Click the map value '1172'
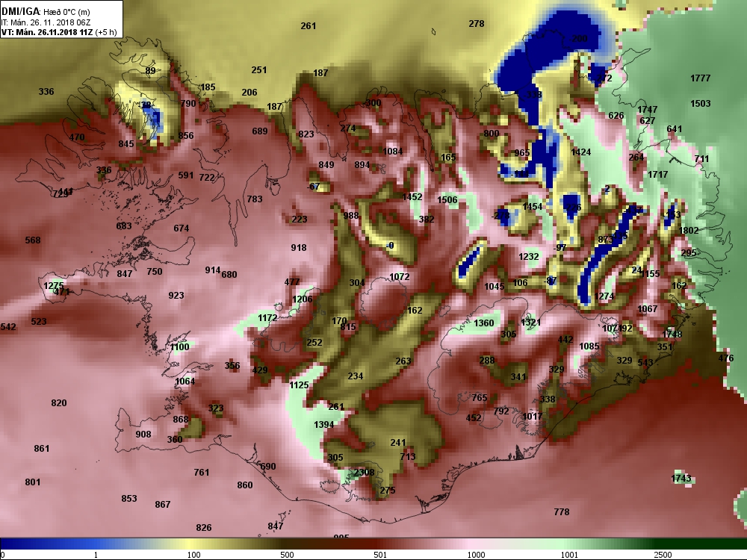Screen dimensions: 747x560 pos(267,317)
